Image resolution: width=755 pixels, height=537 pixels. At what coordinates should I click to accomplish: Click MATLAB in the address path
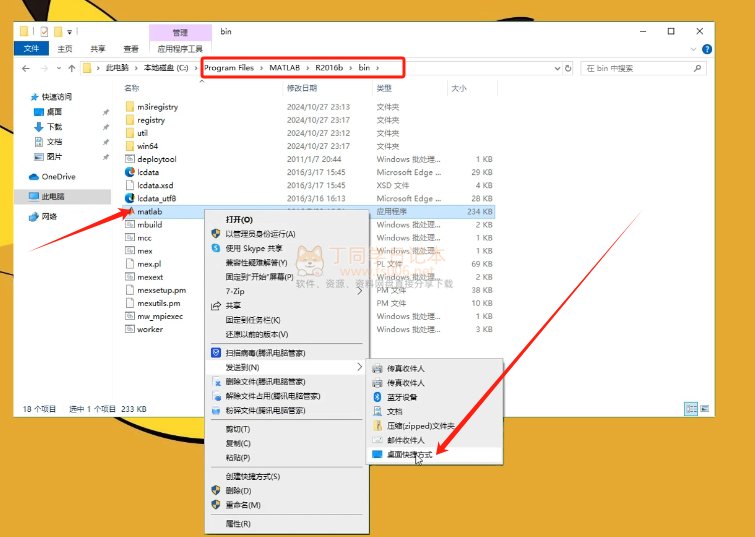285,68
